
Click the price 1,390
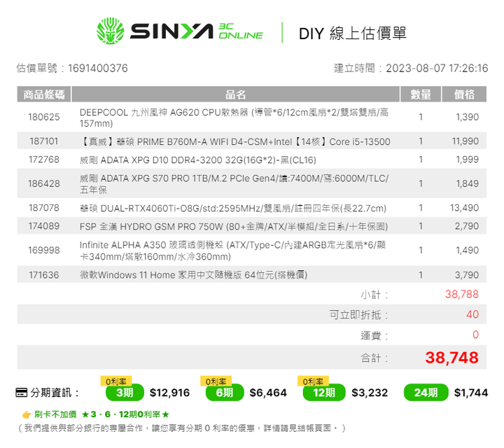point(468,117)
